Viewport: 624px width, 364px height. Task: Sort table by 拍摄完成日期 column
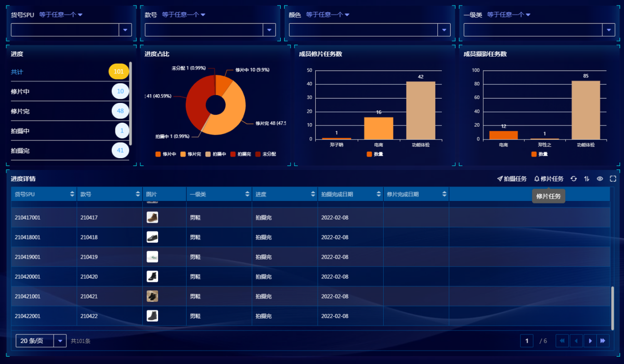[x=378, y=194]
